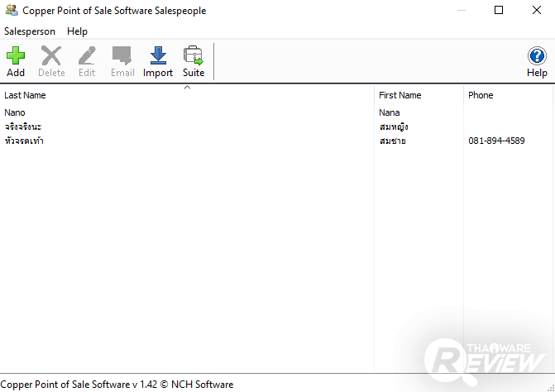
Task: Select the หัวจรดเท้า last name row
Action: pos(24,141)
